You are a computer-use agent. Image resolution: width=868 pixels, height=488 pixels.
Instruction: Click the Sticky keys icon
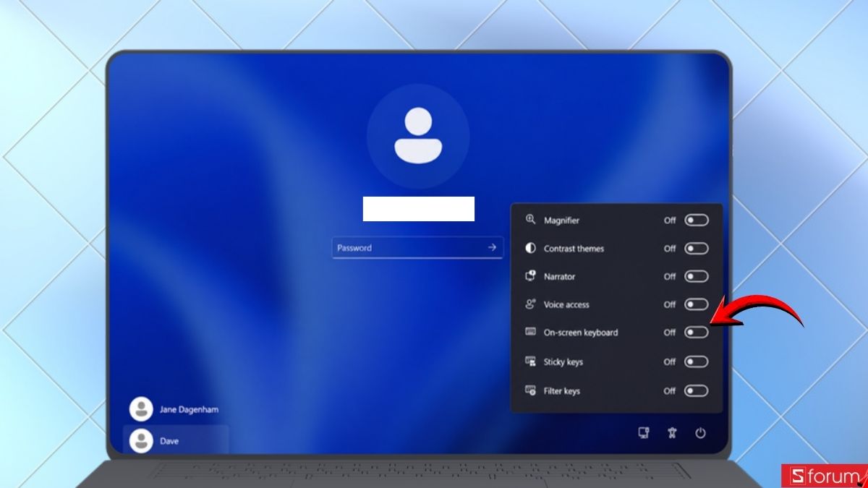tap(530, 361)
